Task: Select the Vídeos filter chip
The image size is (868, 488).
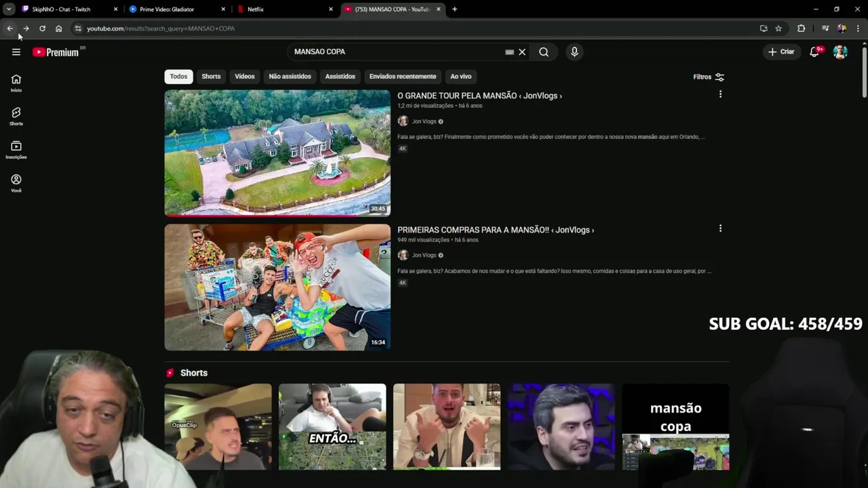Action: pyautogui.click(x=245, y=77)
